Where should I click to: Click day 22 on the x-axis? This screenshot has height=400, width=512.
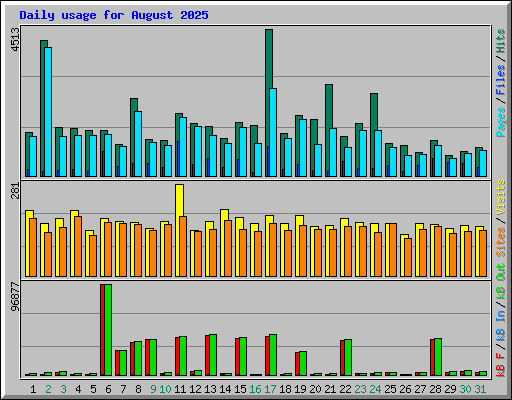tap(345, 389)
